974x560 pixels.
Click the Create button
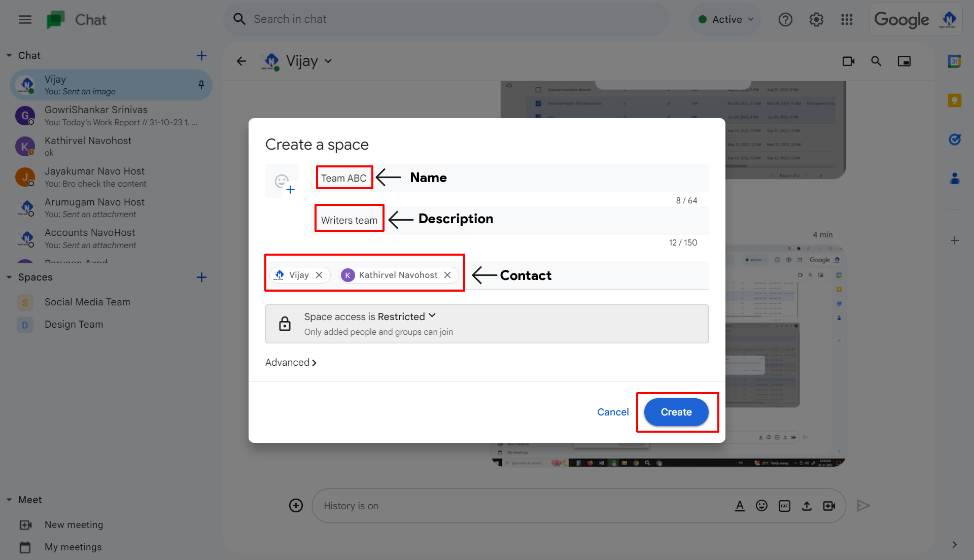(x=676, y=412)
